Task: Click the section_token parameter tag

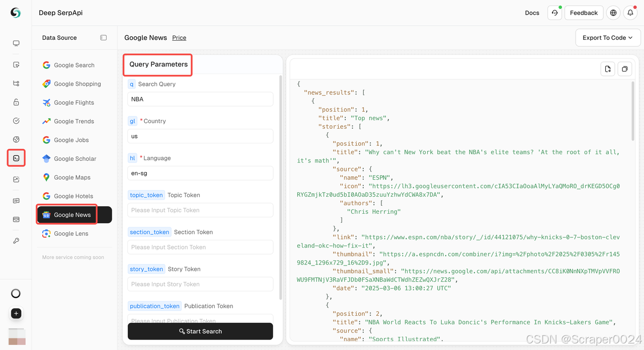Action: (x=149, y=232)
